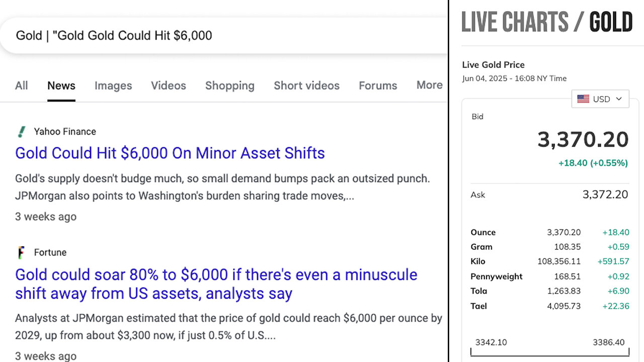644x362 pixels.
Task: Select the Kilo row label
Action: [477, 261]
